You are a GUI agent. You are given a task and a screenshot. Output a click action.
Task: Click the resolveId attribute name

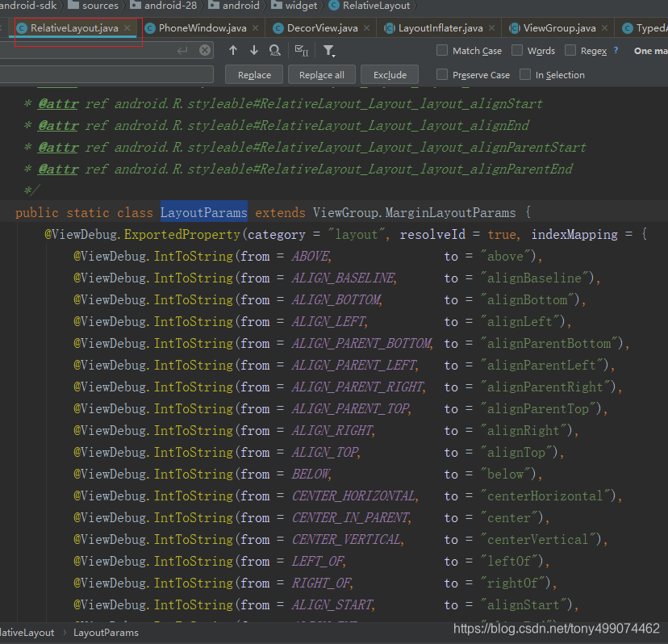(432, 234)
